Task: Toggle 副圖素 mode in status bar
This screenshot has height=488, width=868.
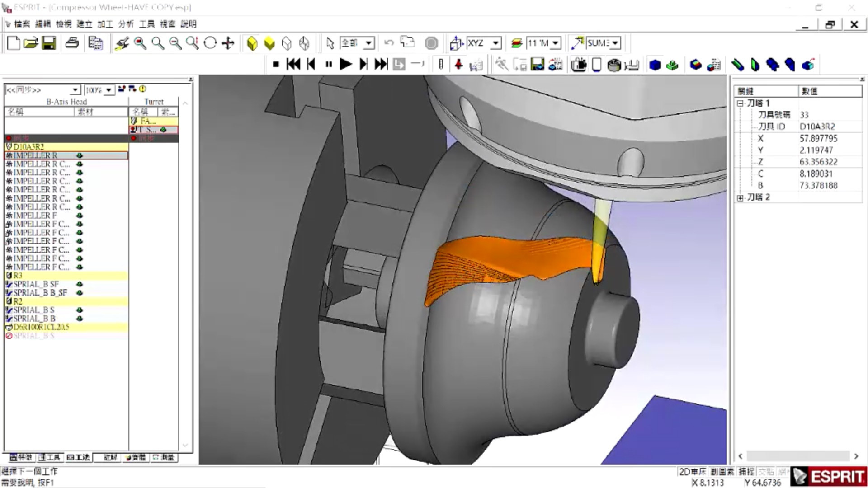Action: pos(722,472)
